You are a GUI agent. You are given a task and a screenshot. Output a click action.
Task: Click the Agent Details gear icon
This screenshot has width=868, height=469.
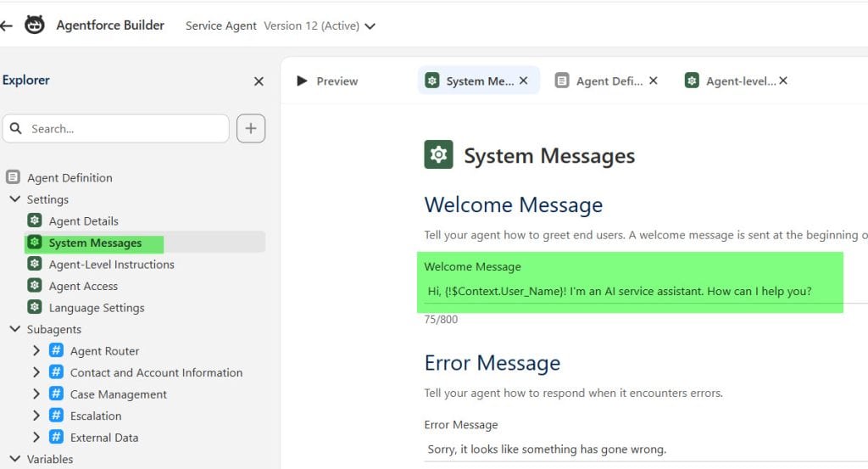[34, 221]
